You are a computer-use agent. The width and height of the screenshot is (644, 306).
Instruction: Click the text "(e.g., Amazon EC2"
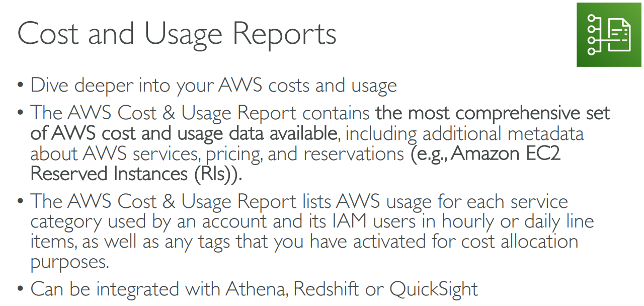coord(486,154)
